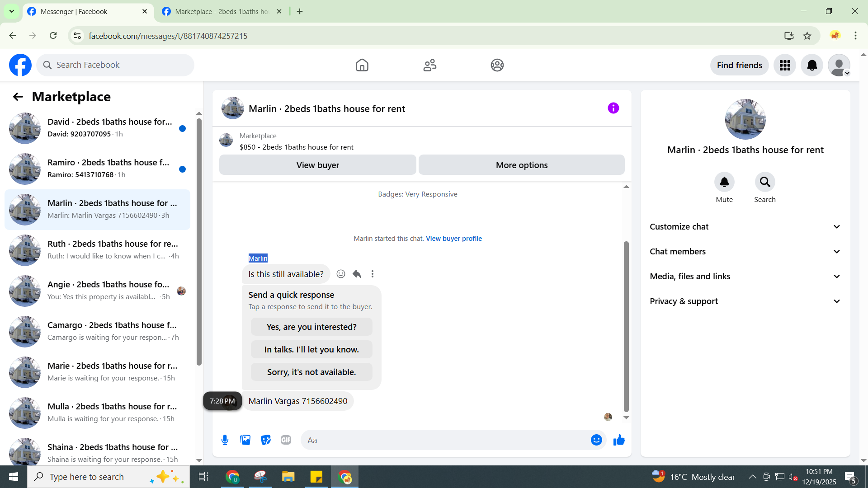Switch to Marketplace browser tab
The height and width of the screenshot is (488, 868).
[222, 11]
